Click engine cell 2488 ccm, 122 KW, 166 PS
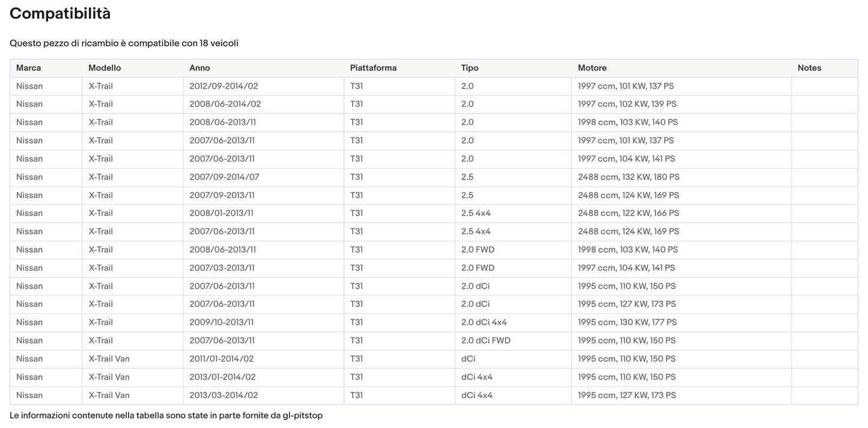 pos(628,214)
